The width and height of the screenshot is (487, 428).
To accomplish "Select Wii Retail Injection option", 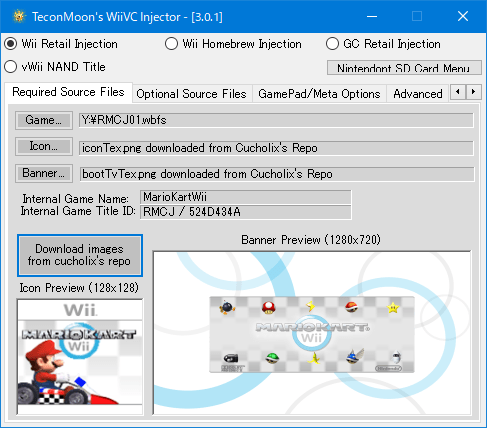I will [x=61, y=44].
